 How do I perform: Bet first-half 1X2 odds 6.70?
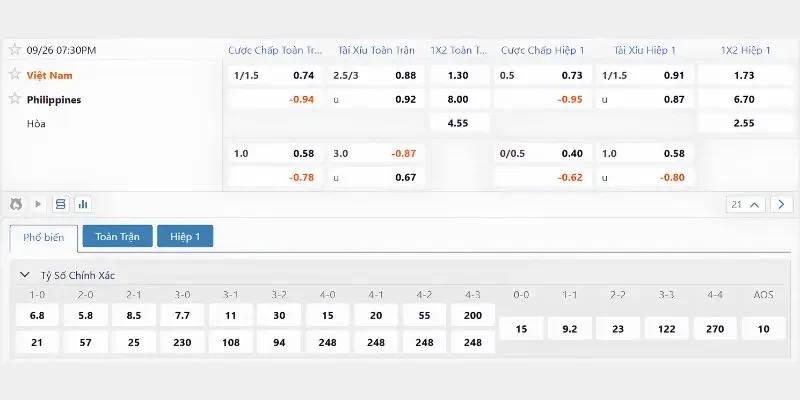745,99
